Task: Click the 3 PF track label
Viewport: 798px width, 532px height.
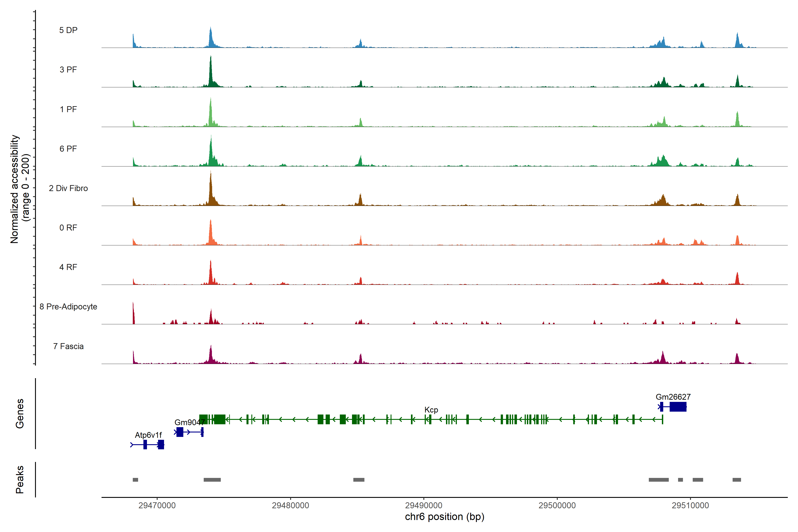Action: click(68, 70)
